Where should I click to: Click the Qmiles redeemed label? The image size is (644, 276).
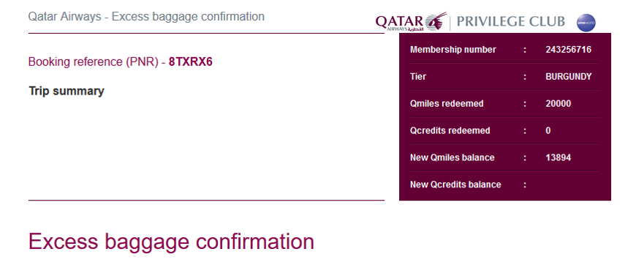coord(447,104)
